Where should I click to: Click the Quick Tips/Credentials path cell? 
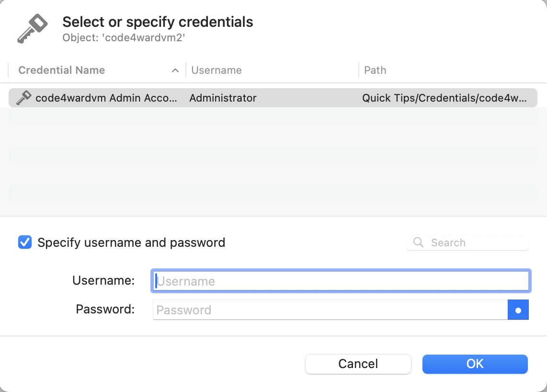[444, 98]
